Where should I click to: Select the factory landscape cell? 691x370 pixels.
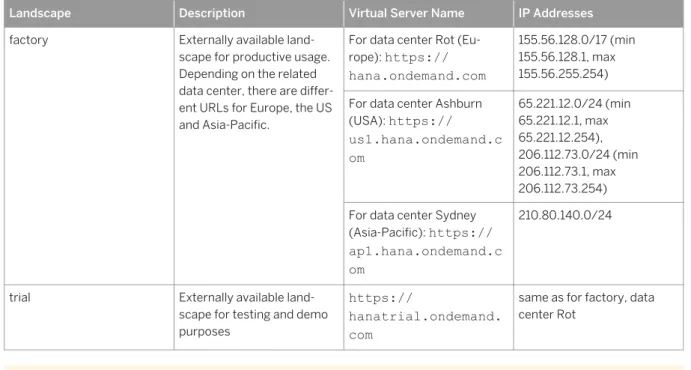[89, 156]
